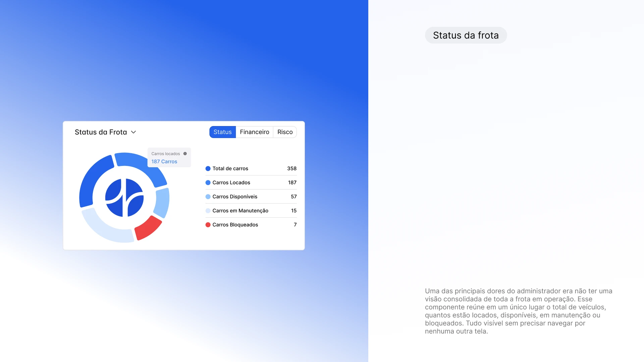Switch to the Risco tab
This screenshot has width=644, height=362.
coord(285,132)
